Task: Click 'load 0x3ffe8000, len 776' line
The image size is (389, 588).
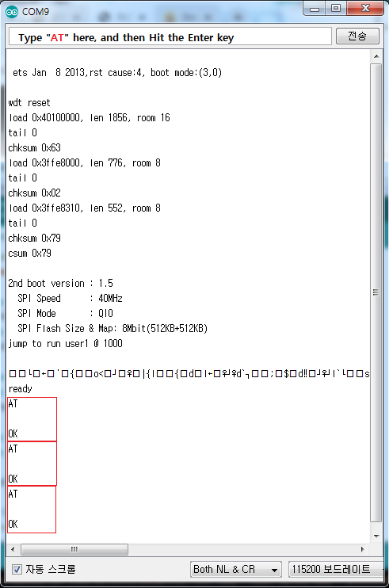Action: pos(84,162)
